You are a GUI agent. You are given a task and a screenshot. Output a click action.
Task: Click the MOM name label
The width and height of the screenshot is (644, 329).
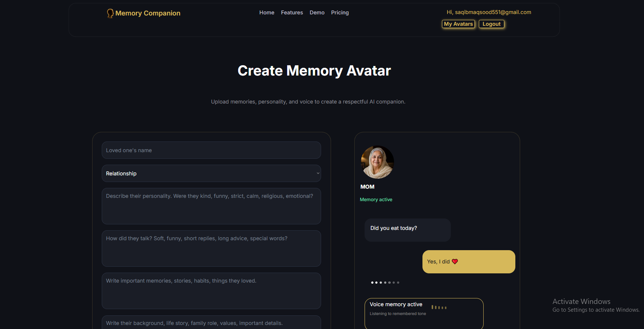click(x=367, y=187)
